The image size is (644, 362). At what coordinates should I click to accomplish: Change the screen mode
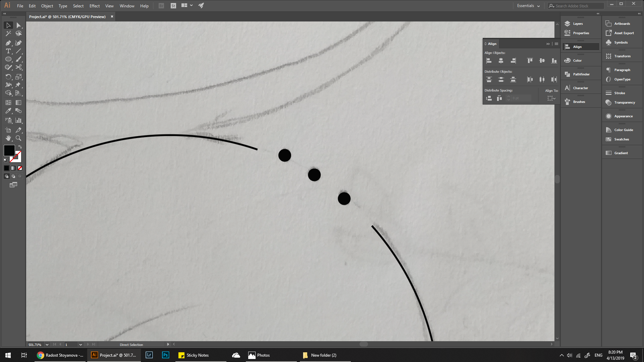pyautogui.click(x=13, y=185)
